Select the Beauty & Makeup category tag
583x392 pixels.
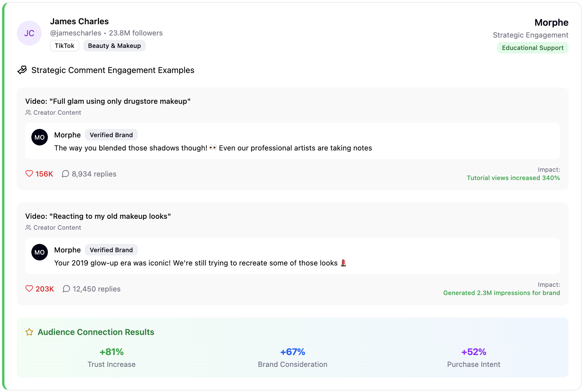[114, 46]
